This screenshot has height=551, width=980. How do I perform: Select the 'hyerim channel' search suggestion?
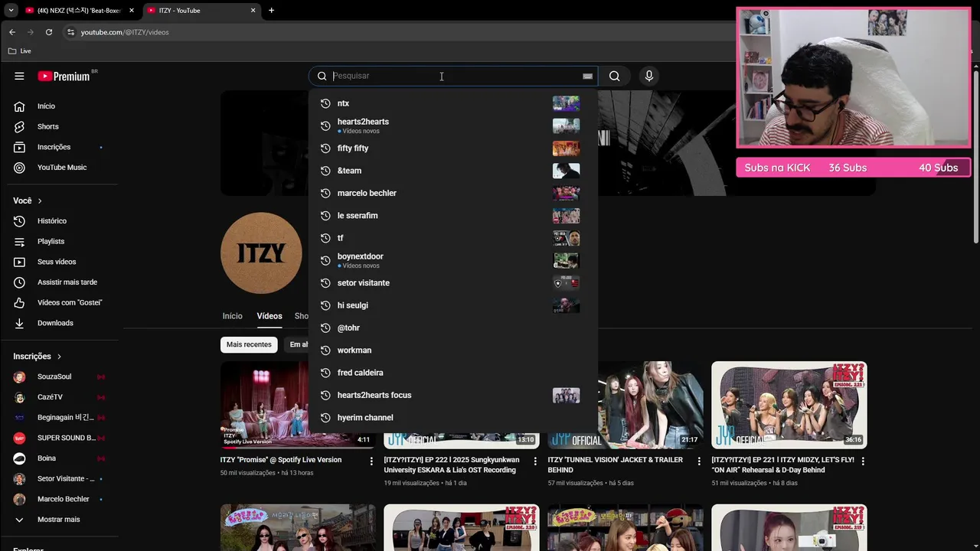[x=452, y=418]
